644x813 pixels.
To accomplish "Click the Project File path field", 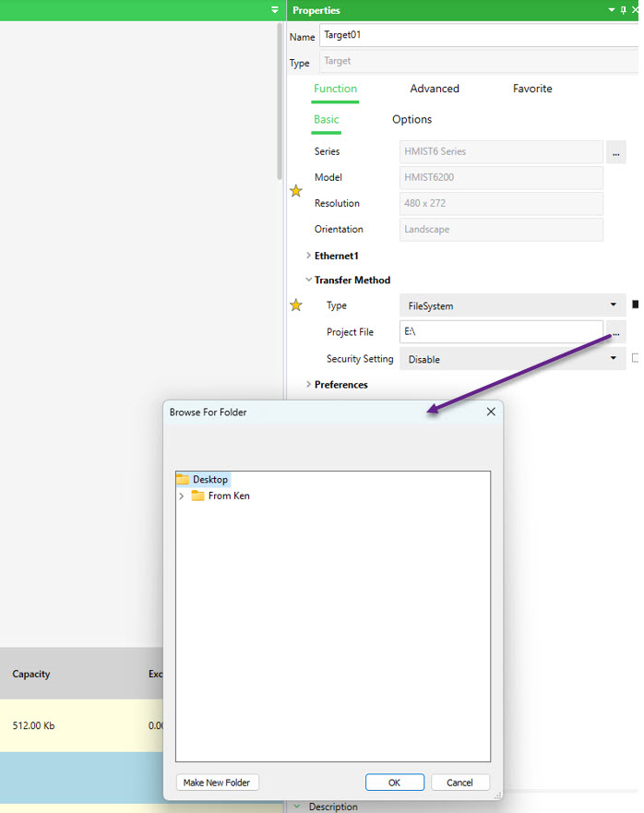I will (x=501, y=332).
